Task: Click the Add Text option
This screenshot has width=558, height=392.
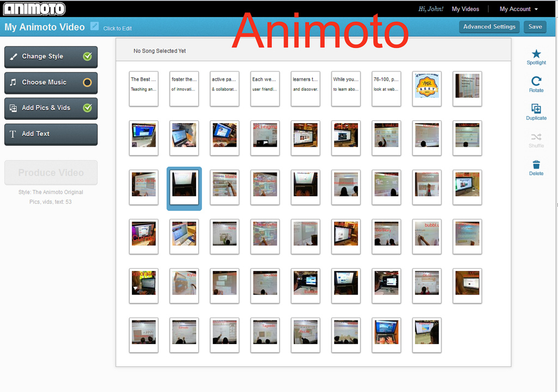Action: point(51,134)
